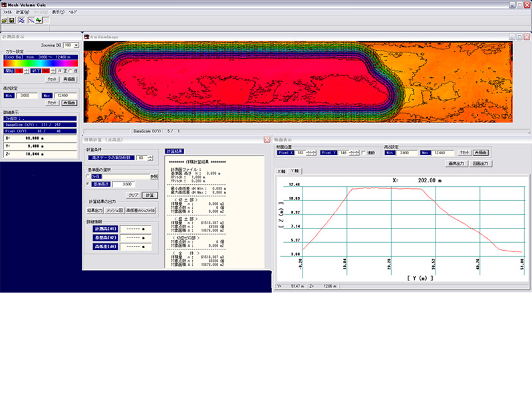Enable the linked checkbox beside Pixel Y
Screen dimensions: 532x399
tap(363, 152)
